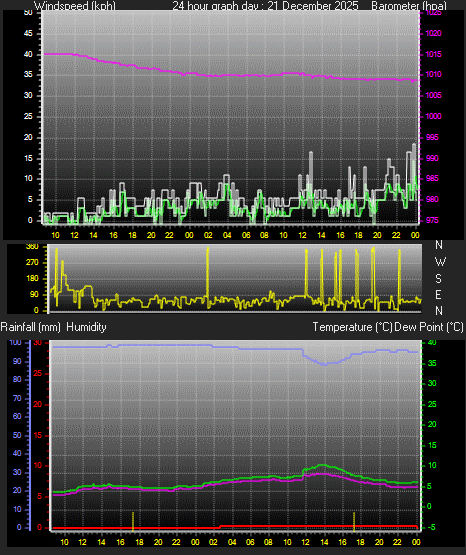Screen dimensions: 466x555
Task: Click the green 40 temperature scale label
Action: point(432,342)
